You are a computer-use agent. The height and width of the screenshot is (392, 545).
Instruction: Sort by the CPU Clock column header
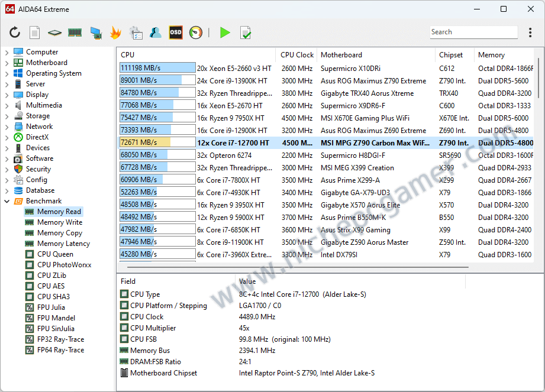pyautogui.click(x=296, y=55)
